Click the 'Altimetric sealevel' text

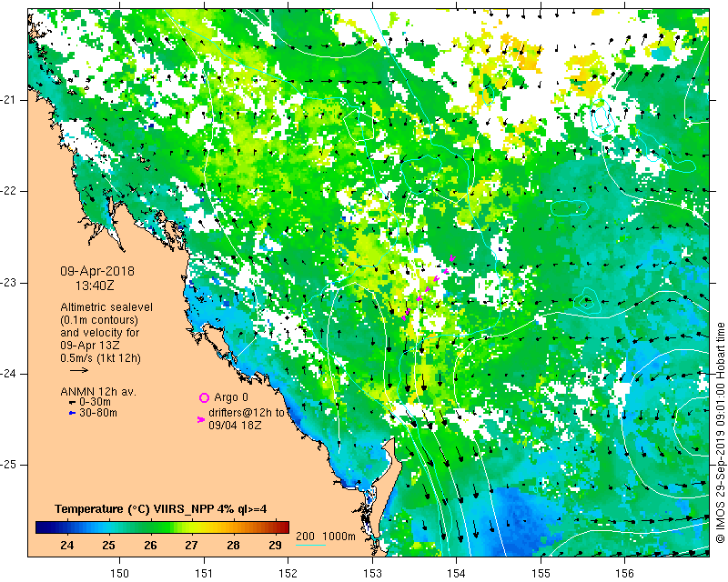(x=106, y=307)
